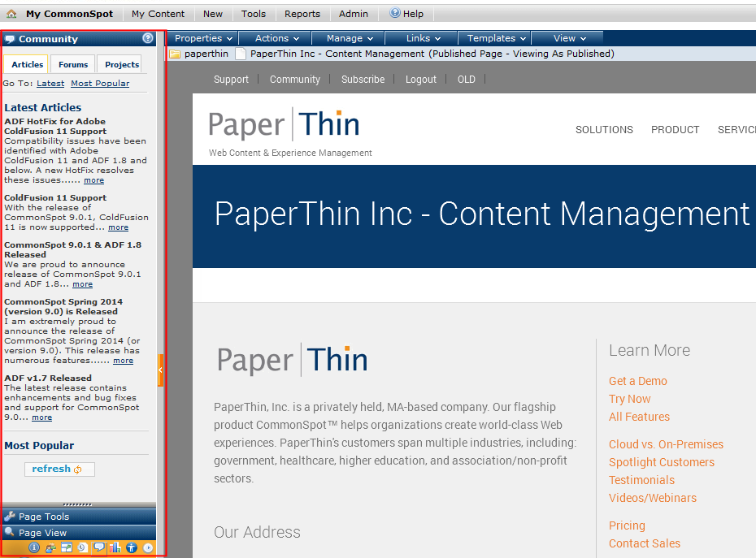Screen dimensions: 756x558
Task: Read more of ADF HotFix article
Action: tap(93, 180)
